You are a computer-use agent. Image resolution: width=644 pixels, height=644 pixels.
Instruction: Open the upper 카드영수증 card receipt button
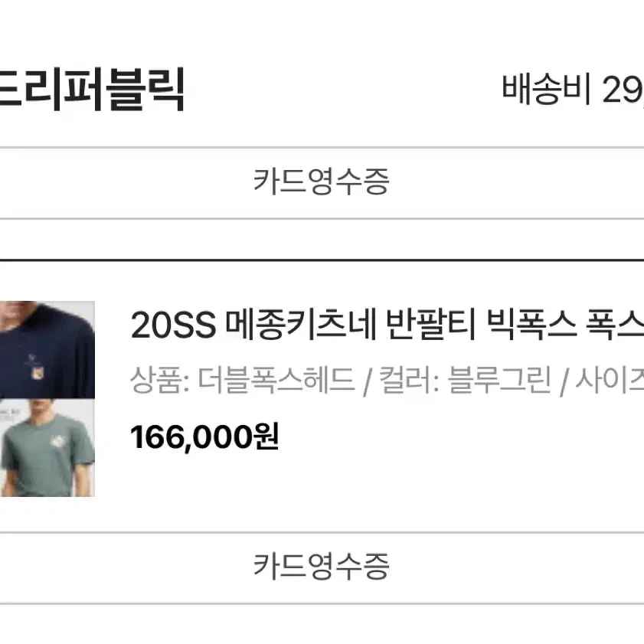coord(321,182)
